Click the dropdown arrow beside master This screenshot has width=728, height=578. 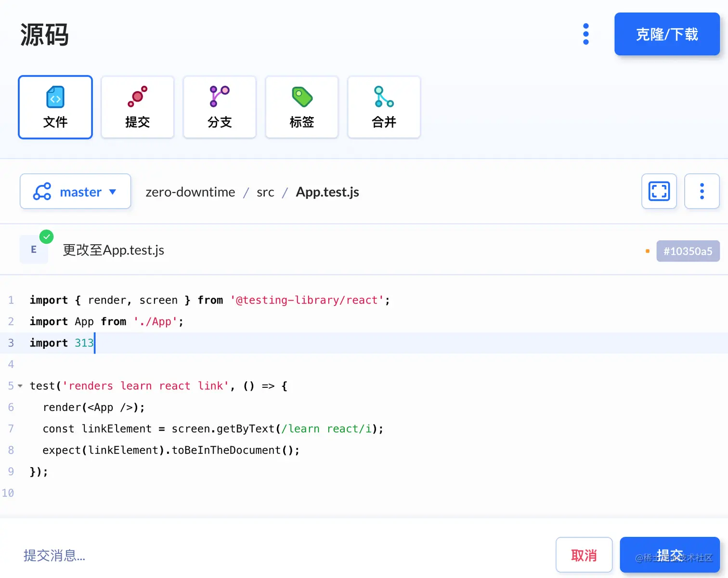113,192
